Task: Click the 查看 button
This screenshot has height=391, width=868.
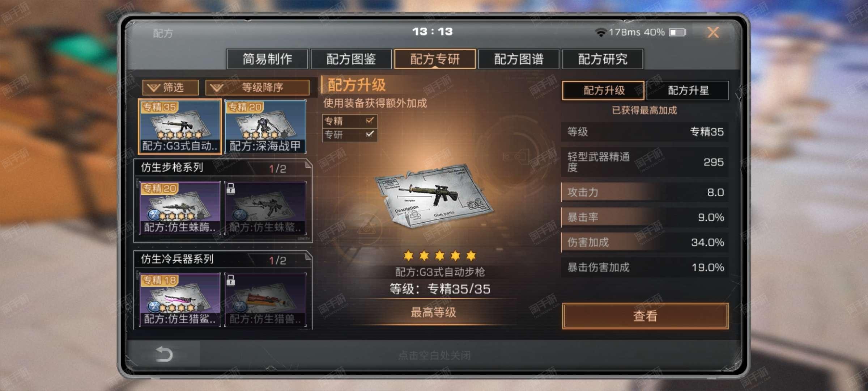Action: click(x=645, y=316)
